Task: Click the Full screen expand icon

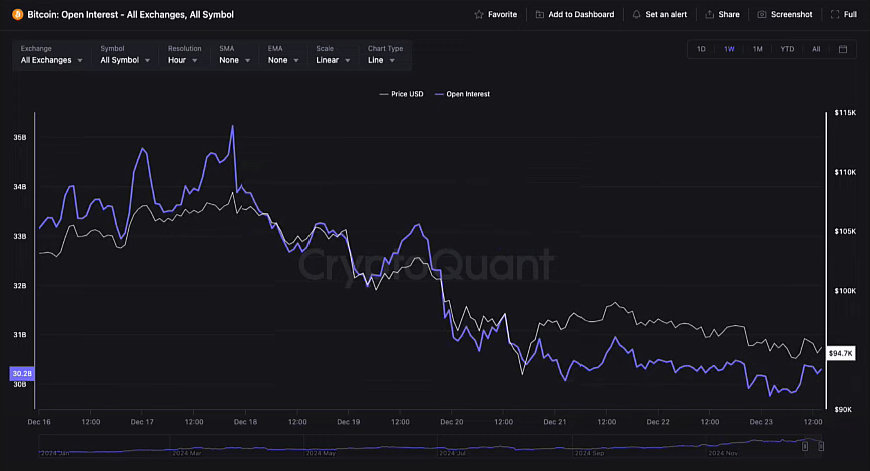Action: 835,14
